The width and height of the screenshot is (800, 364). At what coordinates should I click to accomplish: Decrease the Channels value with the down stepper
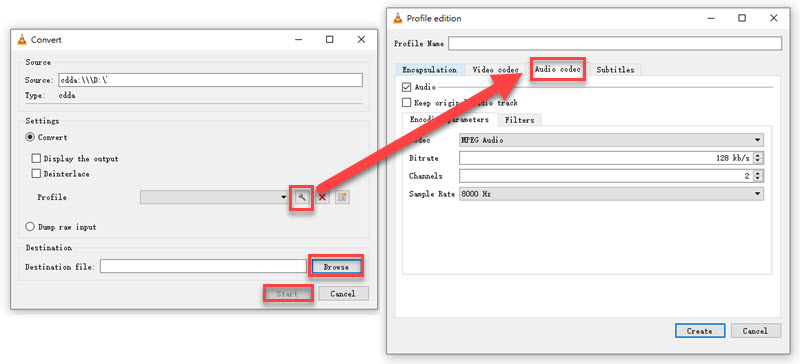pos(758,179)
